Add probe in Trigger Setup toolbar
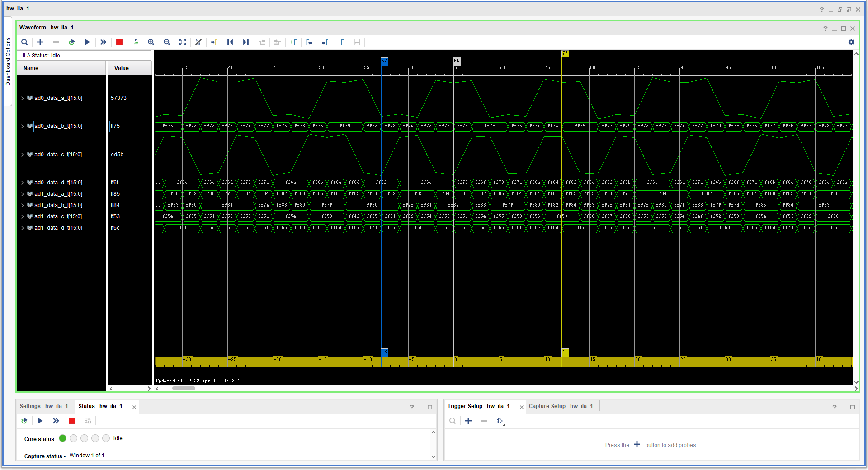Image resolution: width=868 pixels, height=470 pixels. tap(468, 421)
